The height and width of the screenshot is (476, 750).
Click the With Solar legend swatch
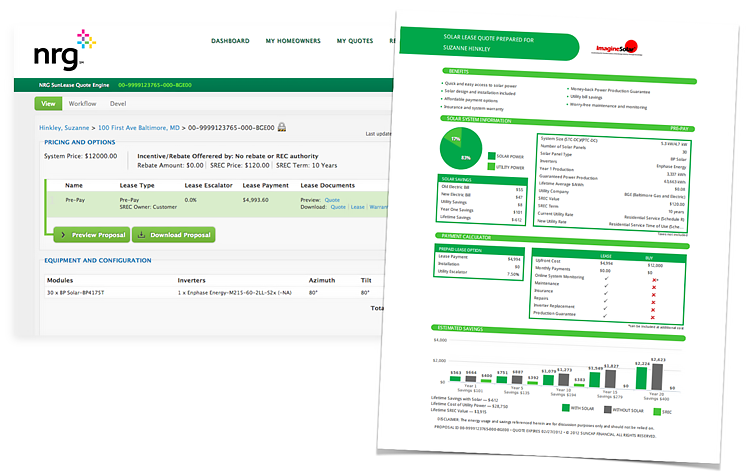(x=565, y=408)
